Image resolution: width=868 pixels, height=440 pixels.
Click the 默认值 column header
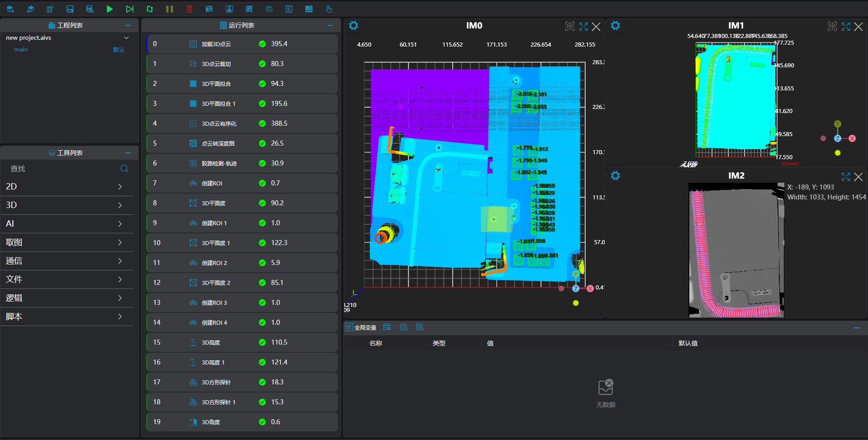pyautogui.click(x=688, y=343)
